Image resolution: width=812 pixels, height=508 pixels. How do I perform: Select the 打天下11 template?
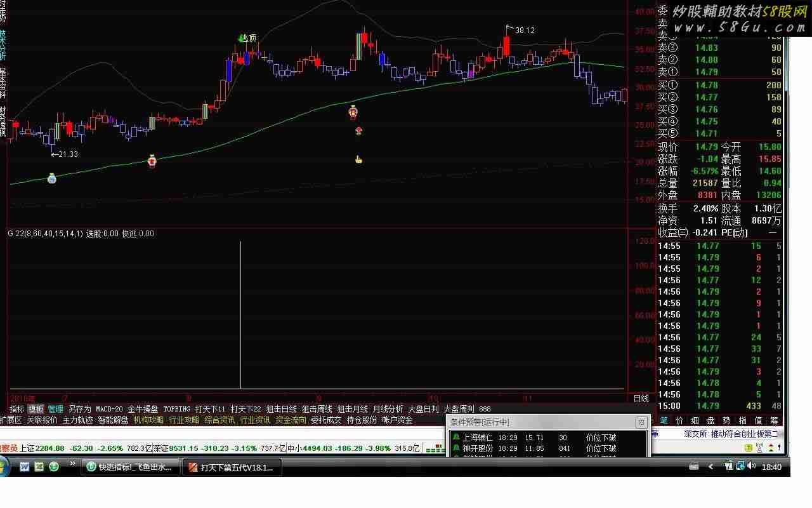[x=210, y=409]
